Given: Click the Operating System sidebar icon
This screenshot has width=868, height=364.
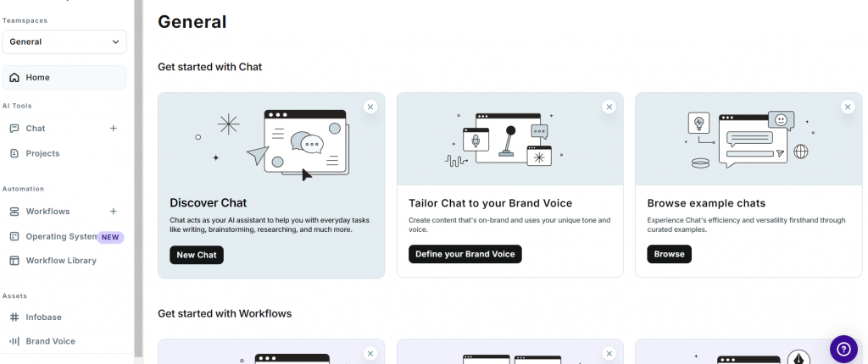Looking at the screenshot, I should [x=14, y=236].
